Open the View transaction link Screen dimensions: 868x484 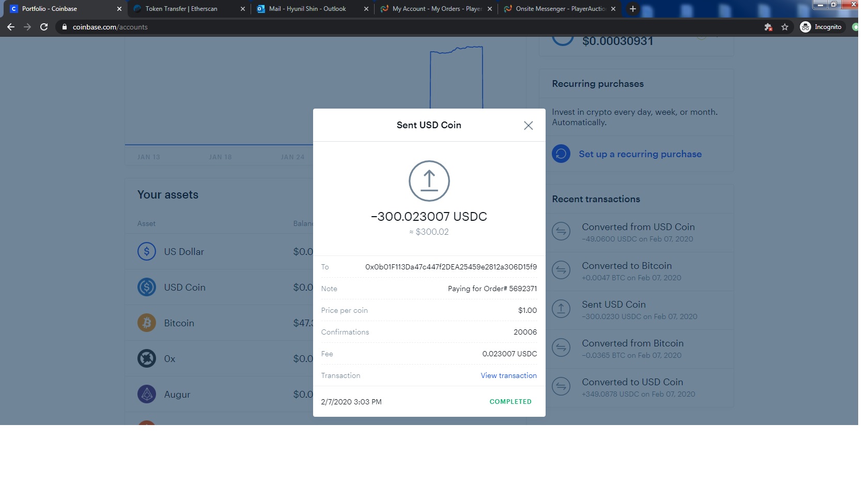point(508,375)
